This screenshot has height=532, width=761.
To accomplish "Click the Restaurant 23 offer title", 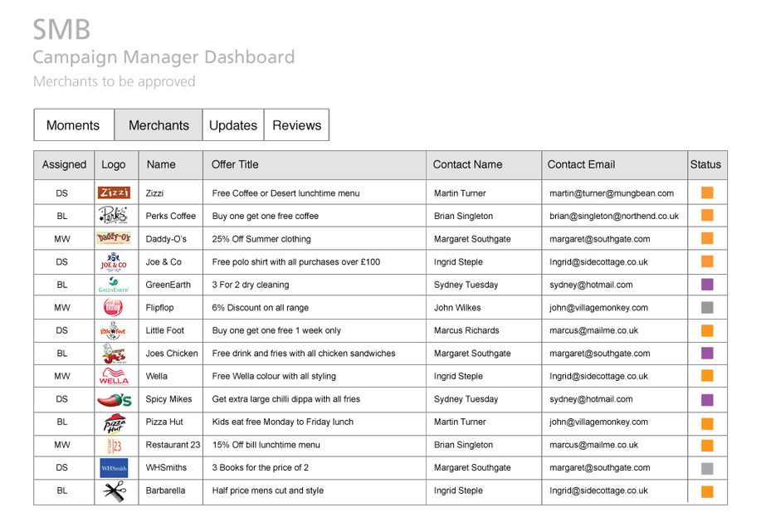I will tap(266, 445).
